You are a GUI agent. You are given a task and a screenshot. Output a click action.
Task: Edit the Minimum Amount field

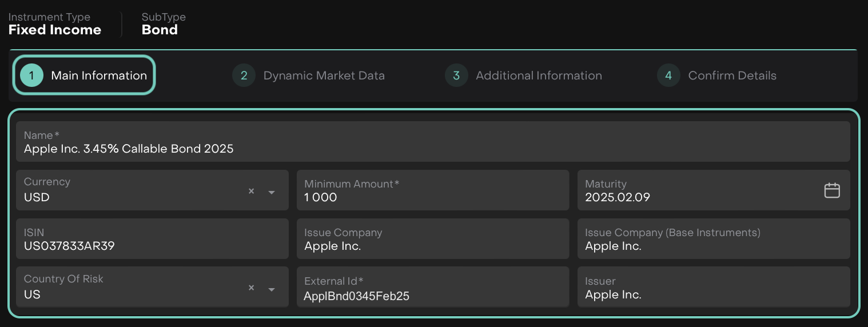(432, 197)
